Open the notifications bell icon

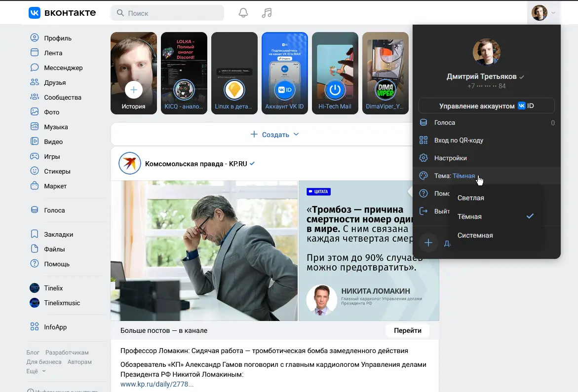tap(243, 13)
